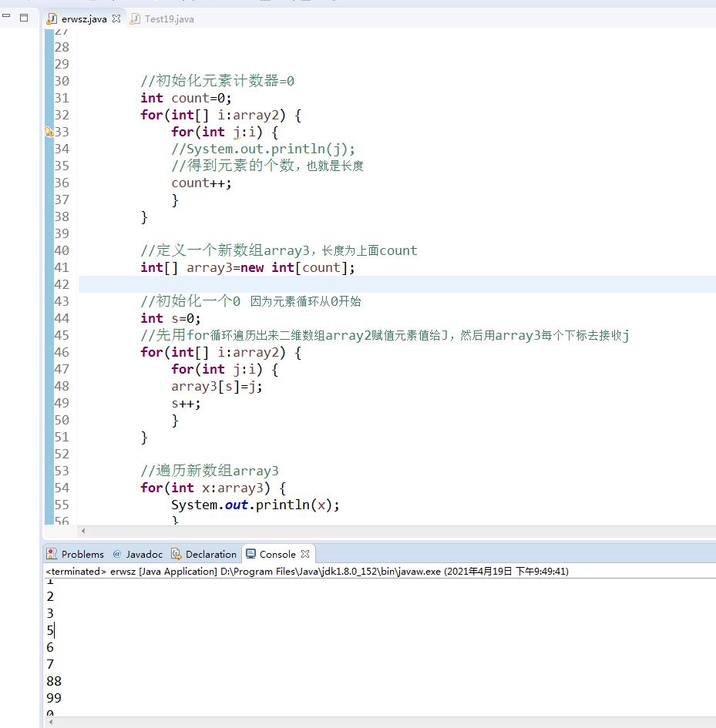Click 'int[] array3=new int[count];' line

[x=247, y=268]
